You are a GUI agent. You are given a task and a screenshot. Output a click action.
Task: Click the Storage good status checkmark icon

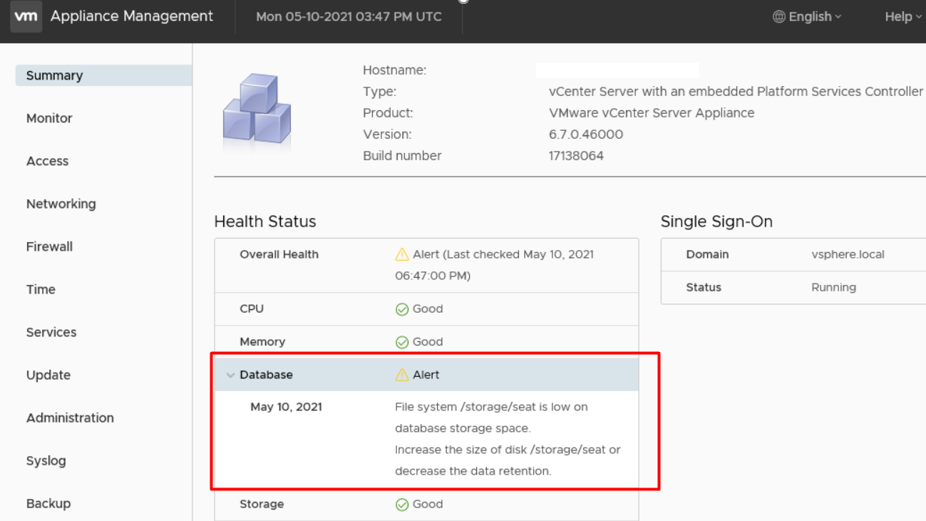coord(402,505)
